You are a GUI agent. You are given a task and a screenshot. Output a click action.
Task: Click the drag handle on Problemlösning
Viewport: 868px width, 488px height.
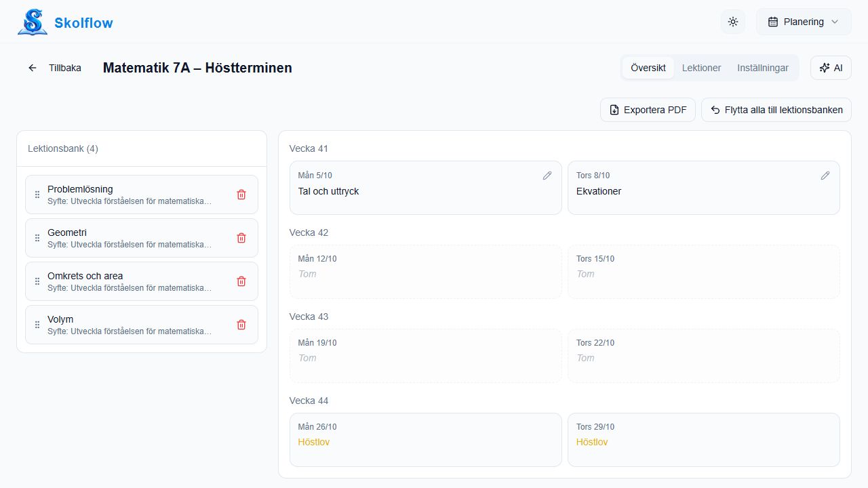click(x=37, y=195)
